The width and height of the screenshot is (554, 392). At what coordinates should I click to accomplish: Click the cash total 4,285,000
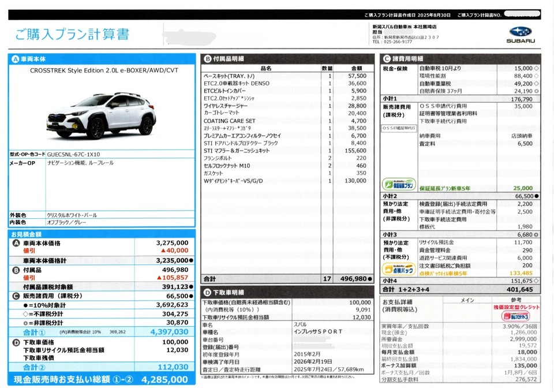164,380
